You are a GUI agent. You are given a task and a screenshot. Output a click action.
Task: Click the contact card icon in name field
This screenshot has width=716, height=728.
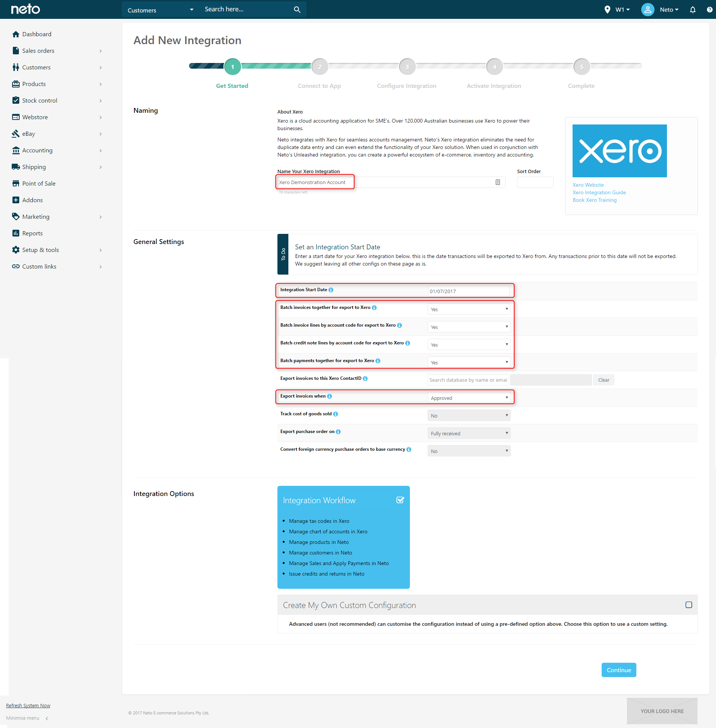click(498, 182)
